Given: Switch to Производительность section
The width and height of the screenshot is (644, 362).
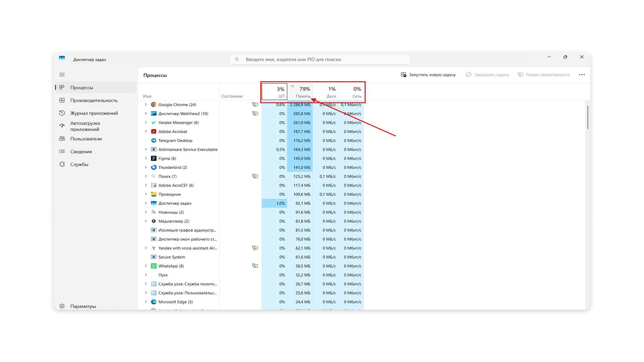Looking at the screenshot, I should [x=96, y=100].
